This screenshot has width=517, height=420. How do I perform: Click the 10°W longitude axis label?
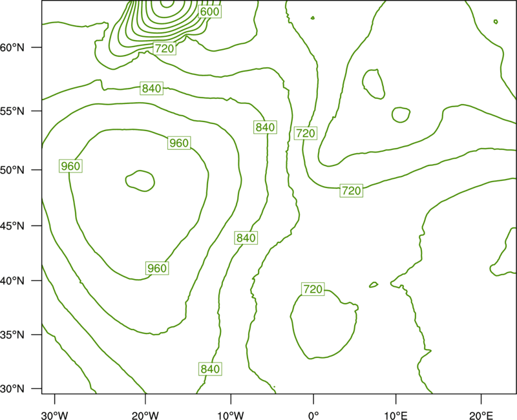click(231, 415)
